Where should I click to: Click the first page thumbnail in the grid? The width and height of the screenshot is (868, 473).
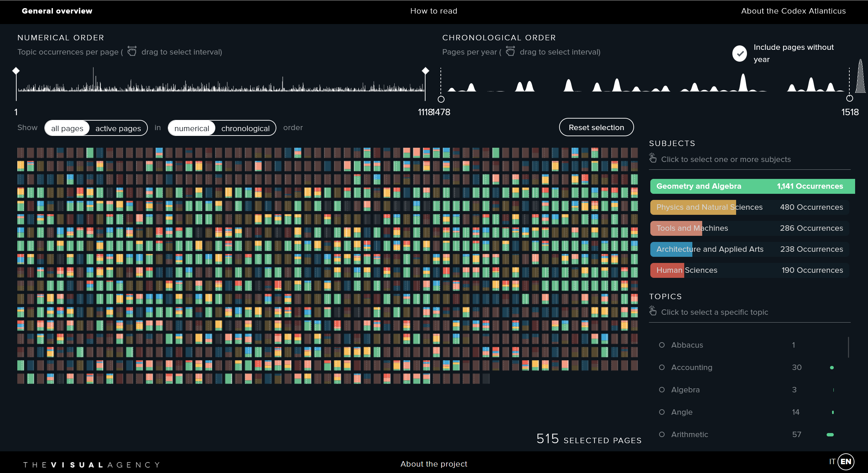(x=21, y=153)
